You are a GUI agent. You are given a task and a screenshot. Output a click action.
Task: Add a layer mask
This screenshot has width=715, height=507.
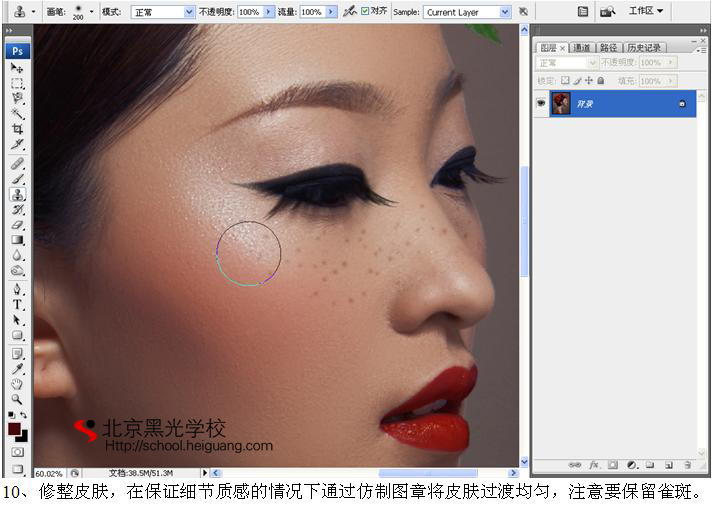point(613,465)
